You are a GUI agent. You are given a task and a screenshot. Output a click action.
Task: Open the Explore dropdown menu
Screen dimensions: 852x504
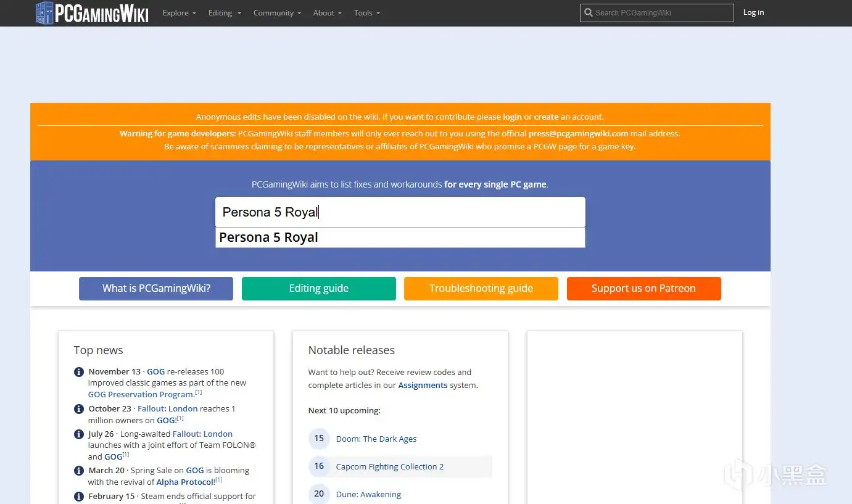(x=179, y=13)
